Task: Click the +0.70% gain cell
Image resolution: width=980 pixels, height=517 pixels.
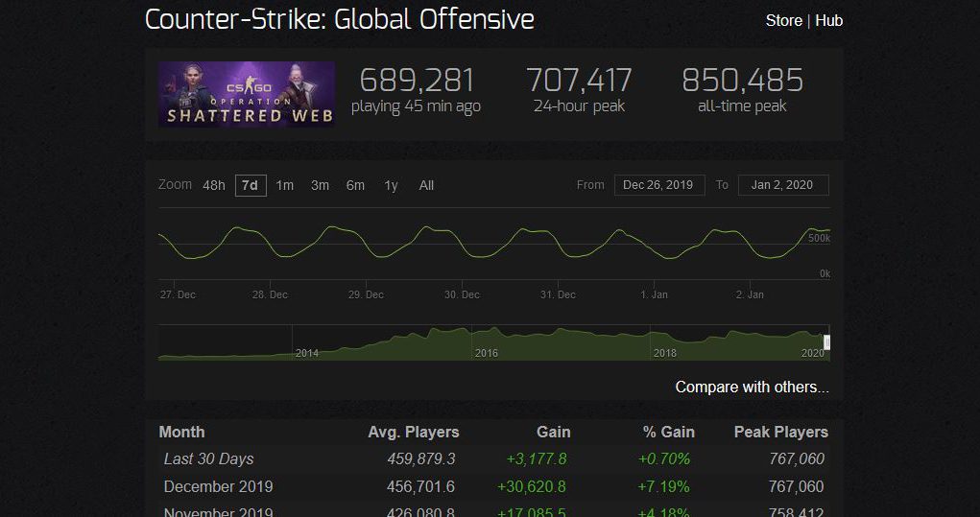Action: (664, 458)
